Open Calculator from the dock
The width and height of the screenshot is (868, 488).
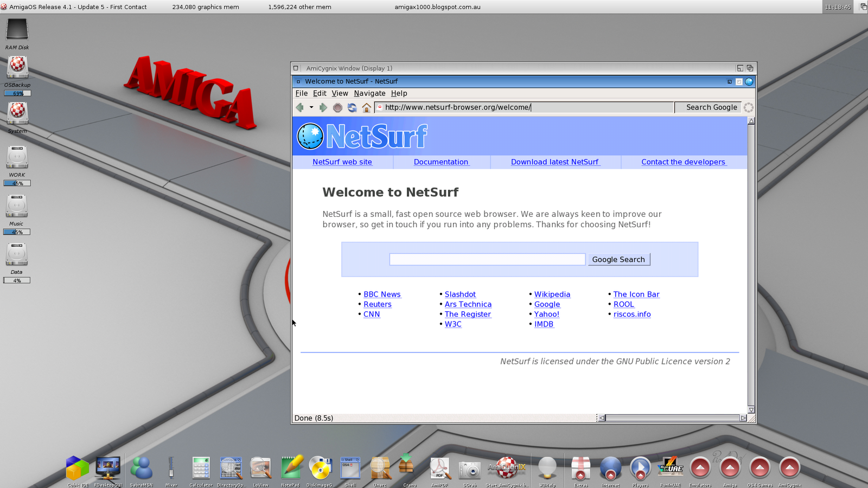(x=201, y=468)
